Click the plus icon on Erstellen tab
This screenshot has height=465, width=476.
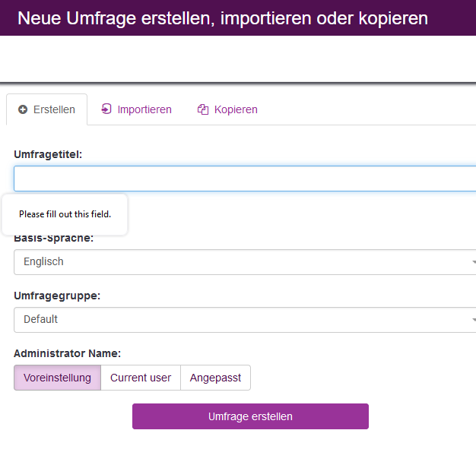[23, 109]
